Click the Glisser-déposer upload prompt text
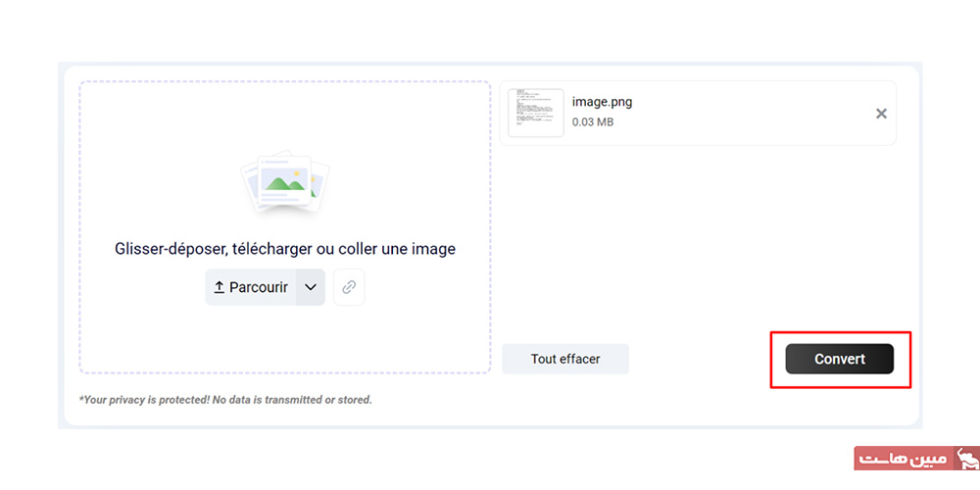Screen dimensions: 980x490 [285, 249]
